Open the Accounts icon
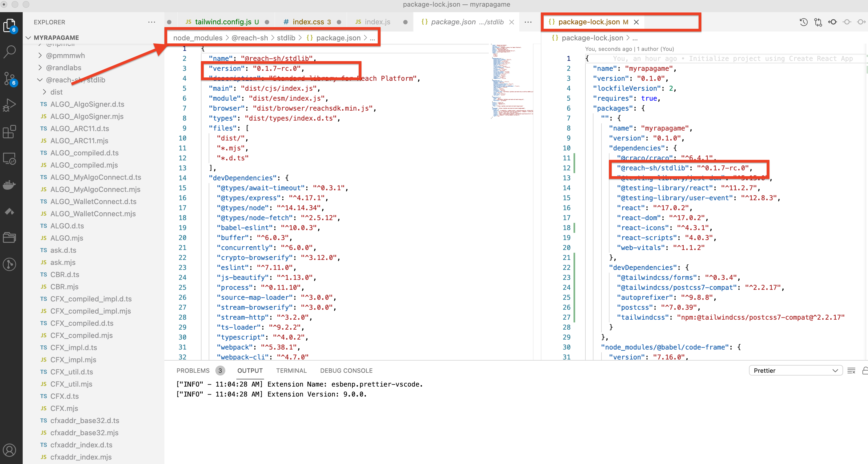868x464 pixels. pyautogui.click(x=10, y=450)
